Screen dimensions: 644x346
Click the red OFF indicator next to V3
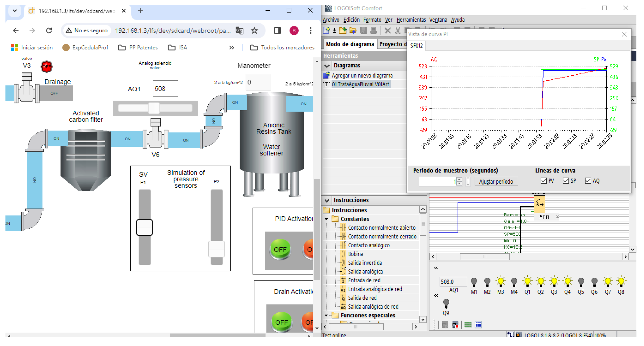[x=46, y=66]
